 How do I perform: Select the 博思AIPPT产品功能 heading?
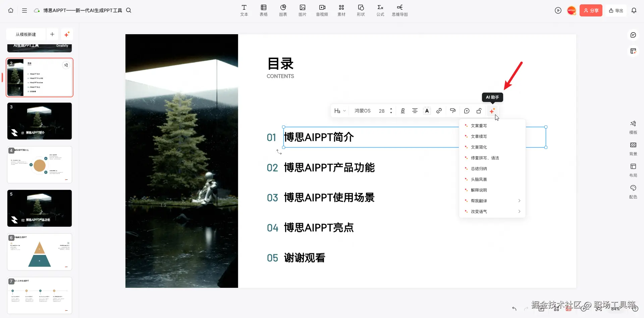(x=329, y=168)
